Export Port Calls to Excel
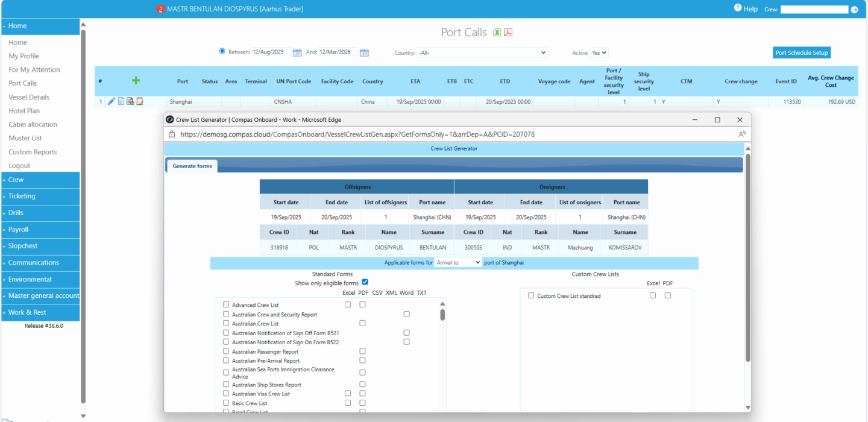 coord(497,33)
